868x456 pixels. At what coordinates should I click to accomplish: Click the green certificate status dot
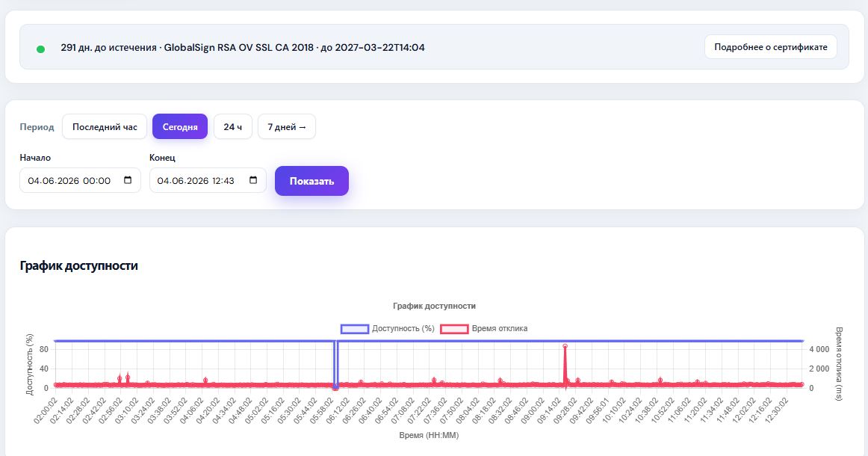pyautogui.click(x=40, y=49)
